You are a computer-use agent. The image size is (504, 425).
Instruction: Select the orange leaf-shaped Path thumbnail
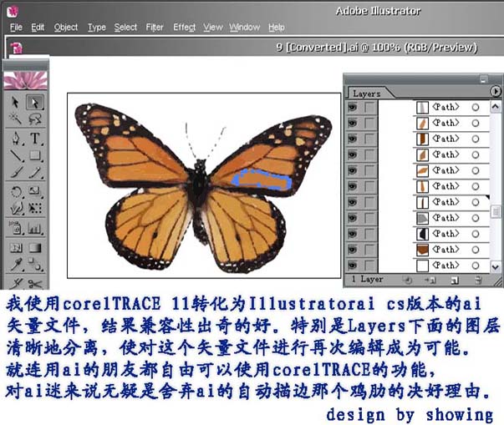[422, 170]
